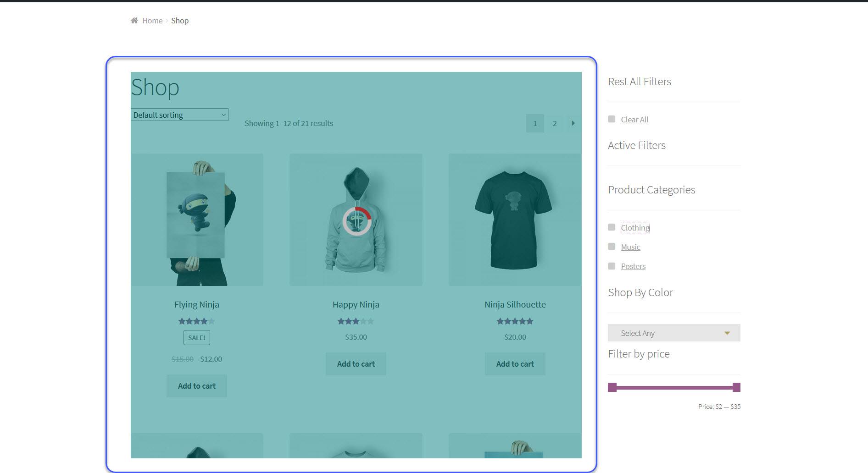Click the Home breadcrumb house icon
Image resolution: width=868 pixels, height=473 pixels.
134,20
